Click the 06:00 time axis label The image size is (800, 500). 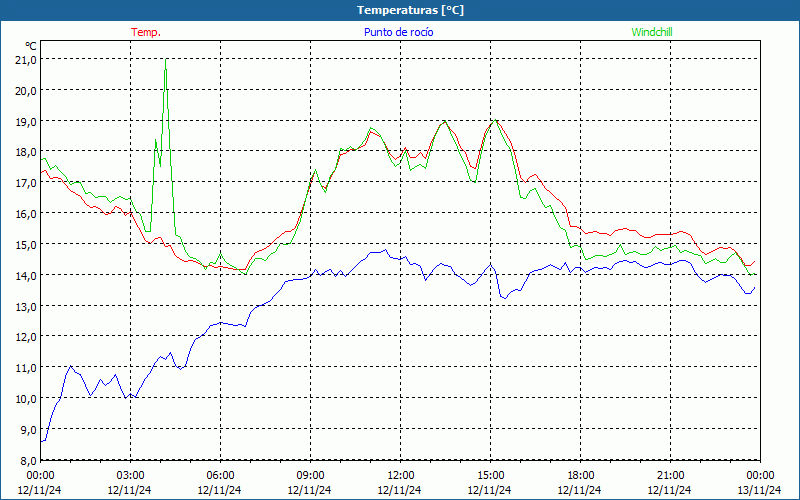point(220,476)
